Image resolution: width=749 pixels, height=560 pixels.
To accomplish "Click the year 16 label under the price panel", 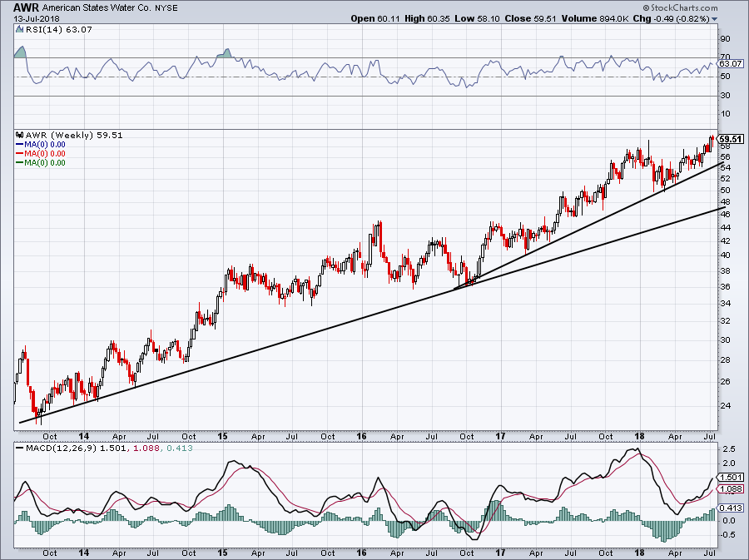I will [362, 436].
